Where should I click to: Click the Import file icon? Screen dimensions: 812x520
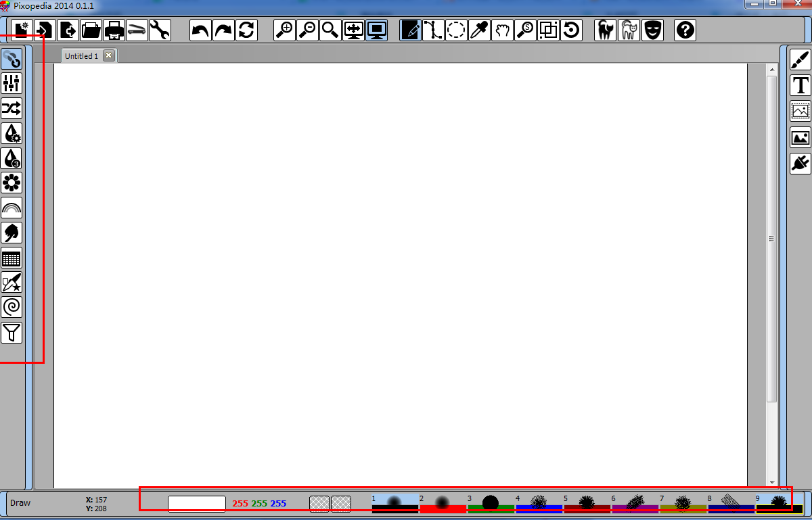click(x=45, y=30)
